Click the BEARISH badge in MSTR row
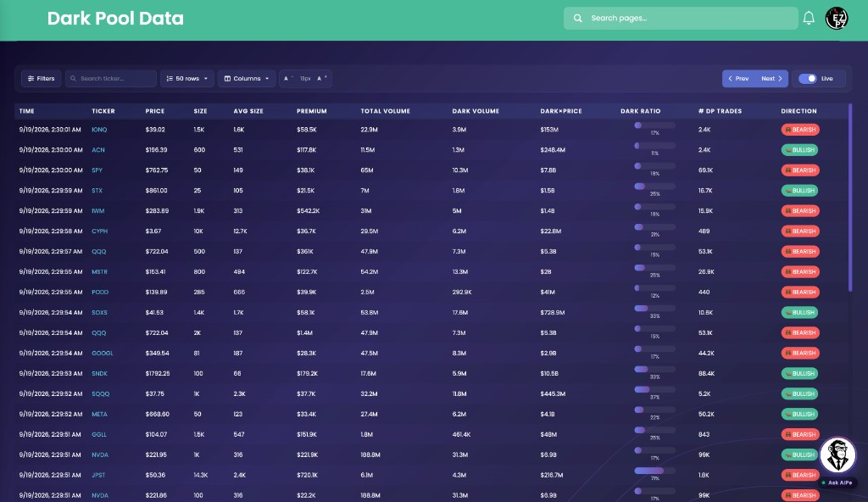The height and width of the screenshot is (502, 868). (800, 272)
